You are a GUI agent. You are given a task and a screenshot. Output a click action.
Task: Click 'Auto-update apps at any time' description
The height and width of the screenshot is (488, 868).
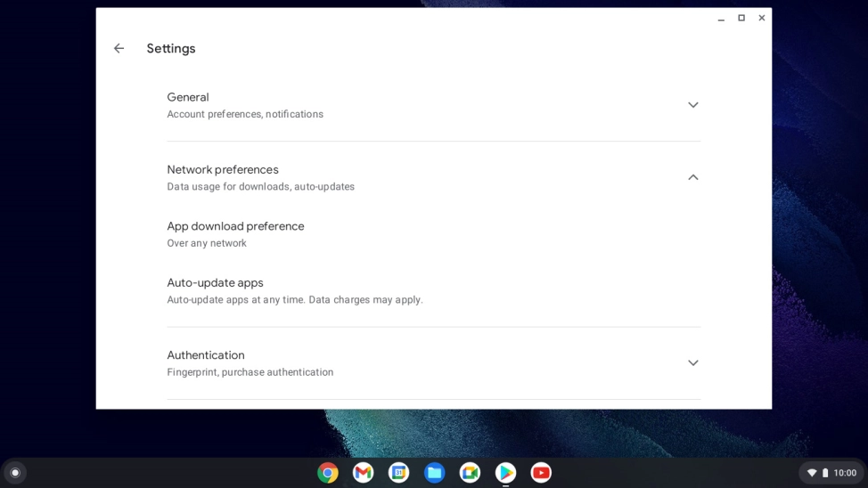tap(294, 299)
